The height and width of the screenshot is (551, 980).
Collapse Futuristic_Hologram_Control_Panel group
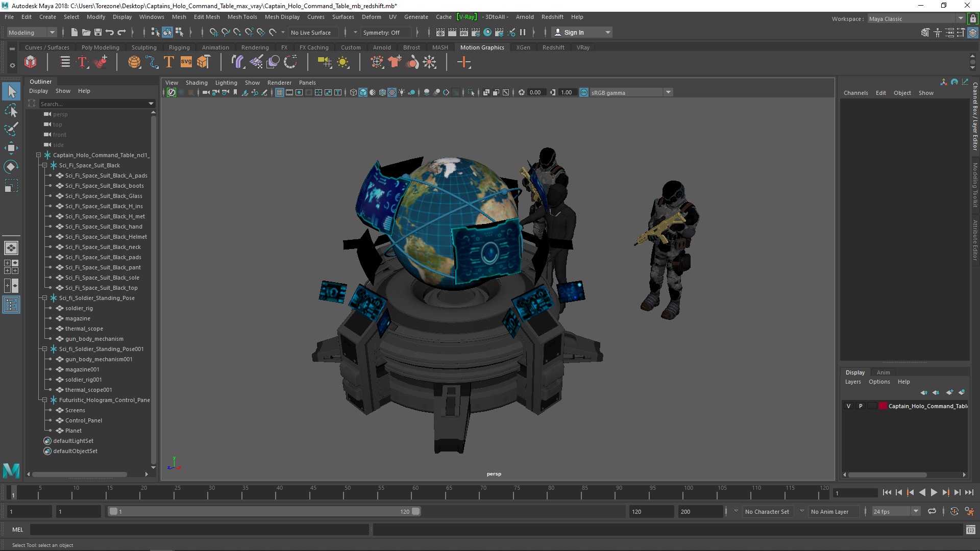pos(44,400)
